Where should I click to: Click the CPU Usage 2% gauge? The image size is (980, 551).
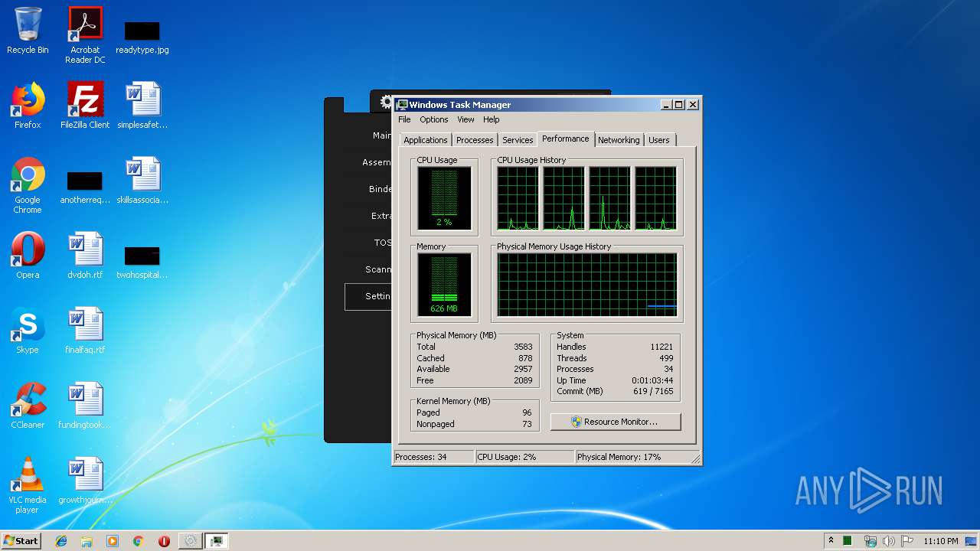444,198
